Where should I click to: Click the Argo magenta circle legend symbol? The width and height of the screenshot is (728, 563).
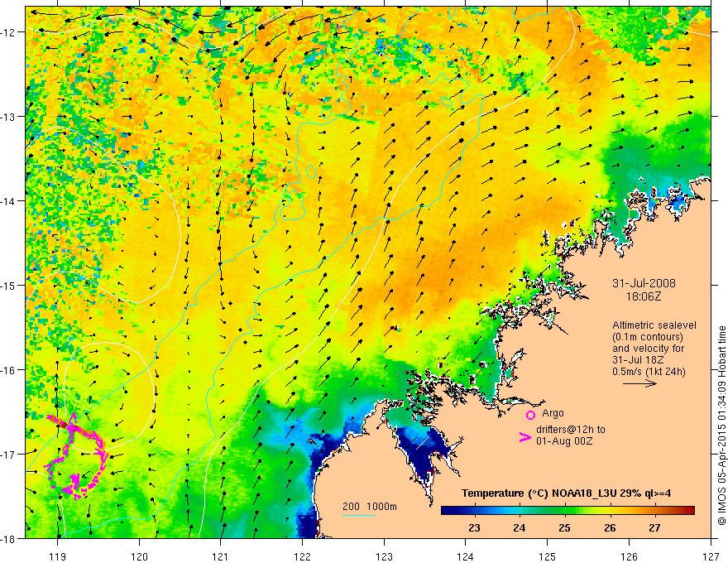pos(530,415)
